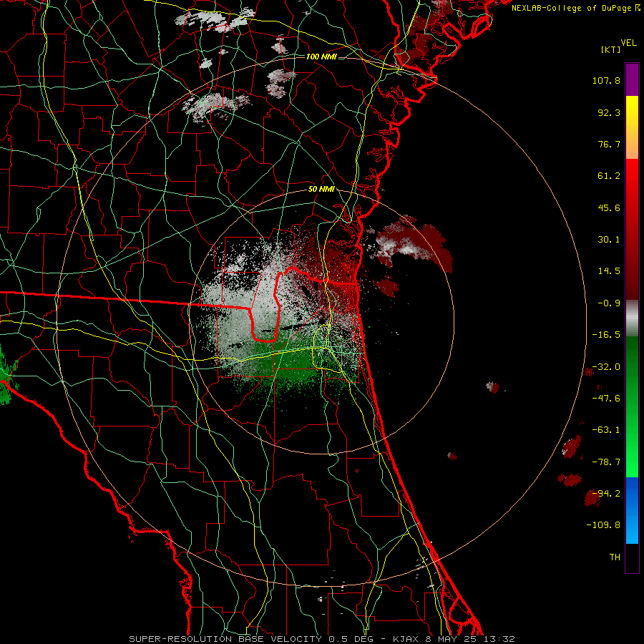Click the -109.8 value on the velocity scale
This screenshot has height=644, width=644.
(x=603, y=525)
